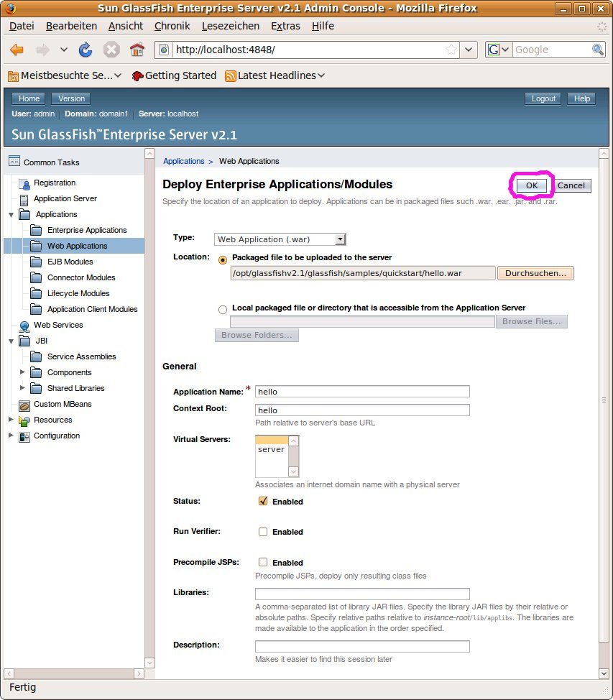
Task: Click the Durchsuchen button to browse
Action: pos(535,273)
